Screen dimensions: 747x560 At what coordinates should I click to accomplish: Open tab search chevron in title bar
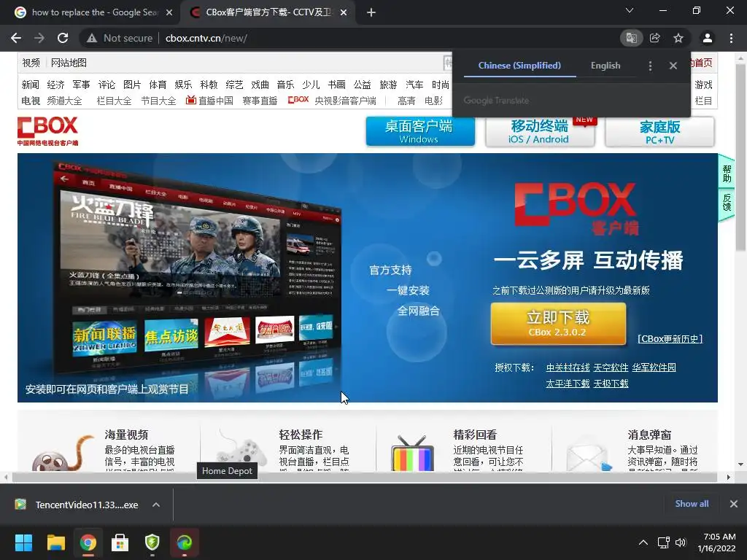point(630,10)
